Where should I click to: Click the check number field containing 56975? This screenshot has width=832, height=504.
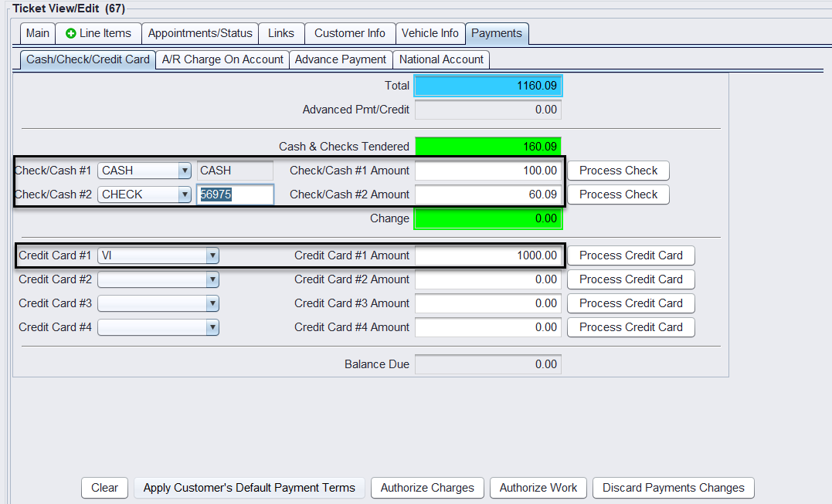235,194
